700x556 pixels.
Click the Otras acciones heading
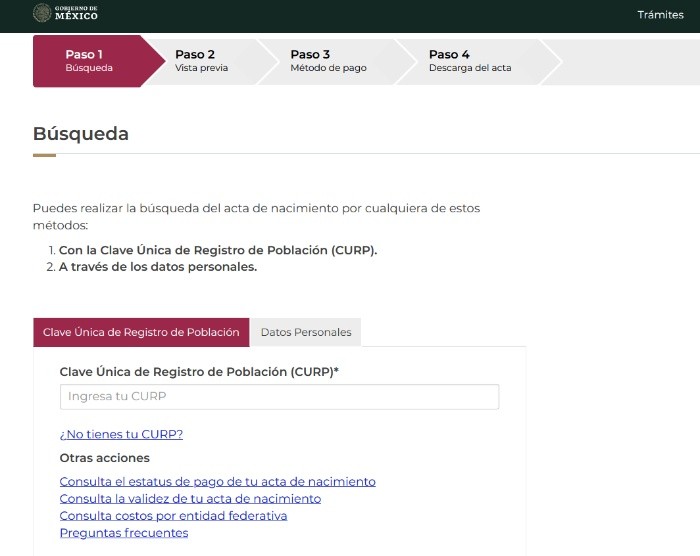tap(104, 458)
